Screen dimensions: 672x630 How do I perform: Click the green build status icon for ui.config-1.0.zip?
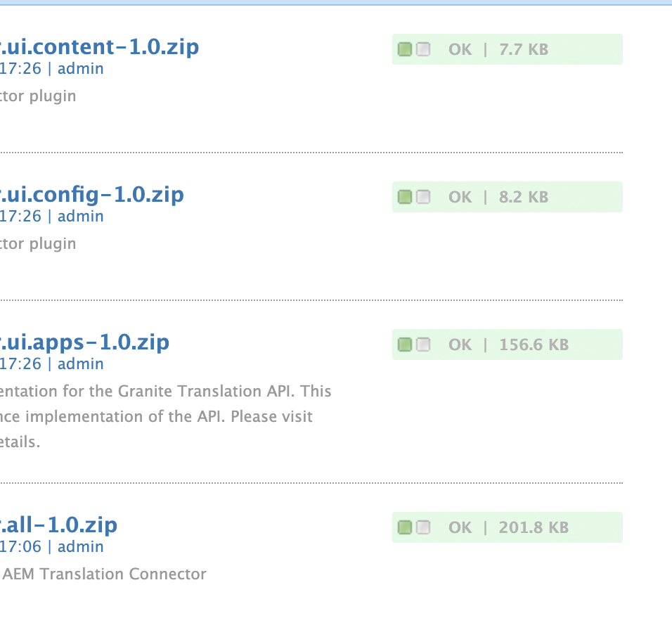[x=406, y=197]
